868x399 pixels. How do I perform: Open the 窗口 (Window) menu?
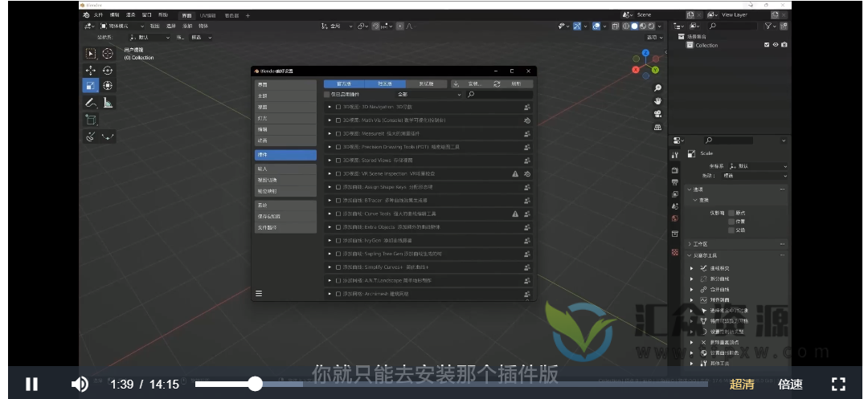147,15
